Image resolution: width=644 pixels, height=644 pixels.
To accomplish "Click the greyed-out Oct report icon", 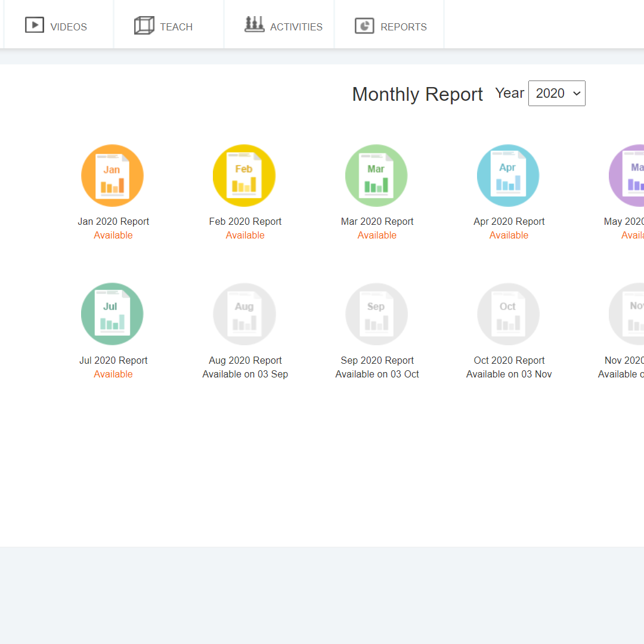I will coord(508,314).
